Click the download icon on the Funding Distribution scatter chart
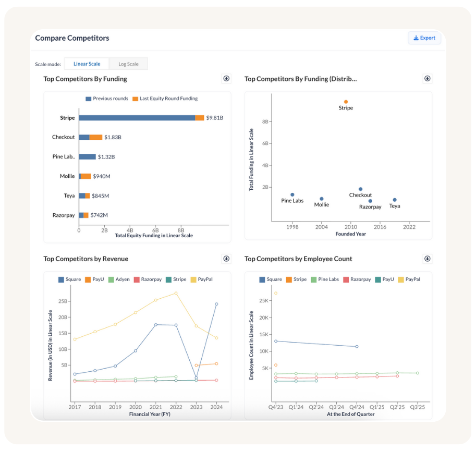This screenshot has width=476, height=451. coord(428,78)
